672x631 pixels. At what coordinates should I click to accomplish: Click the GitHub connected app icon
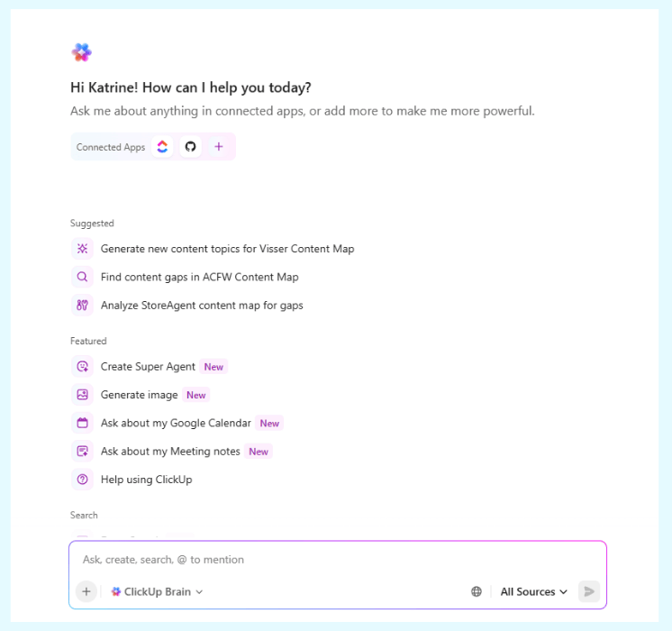(189, 147)
